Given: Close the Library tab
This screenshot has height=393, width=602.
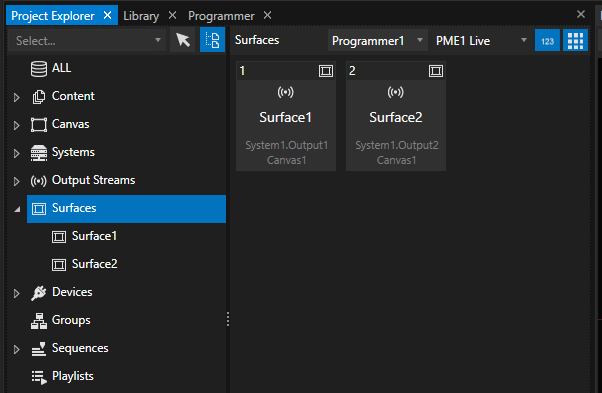Looking at the screenshot, I should tap(172, 15).
